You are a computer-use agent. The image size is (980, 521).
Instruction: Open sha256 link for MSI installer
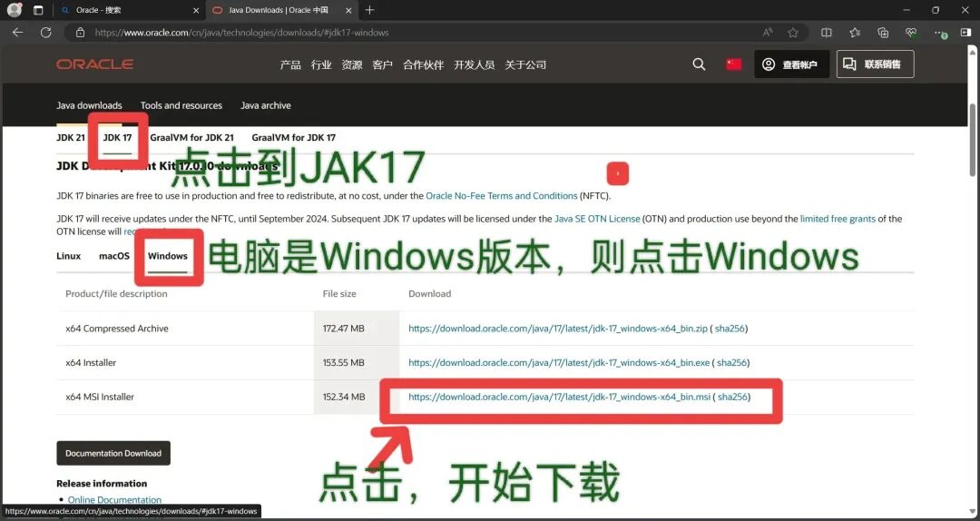(x=732, y=398)
